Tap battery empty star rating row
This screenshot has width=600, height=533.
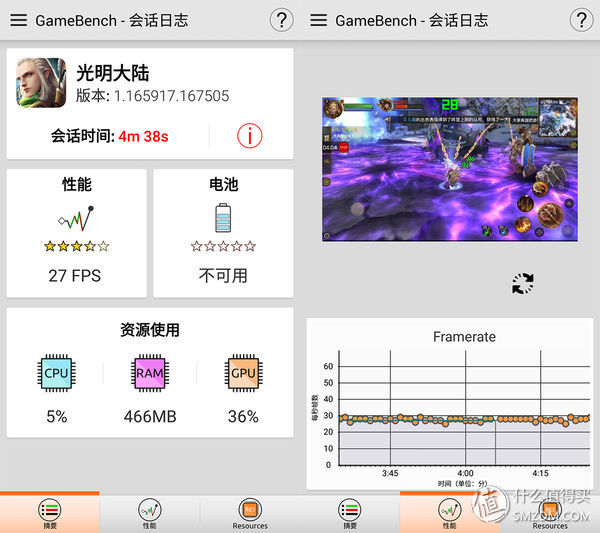coord(223,246)
